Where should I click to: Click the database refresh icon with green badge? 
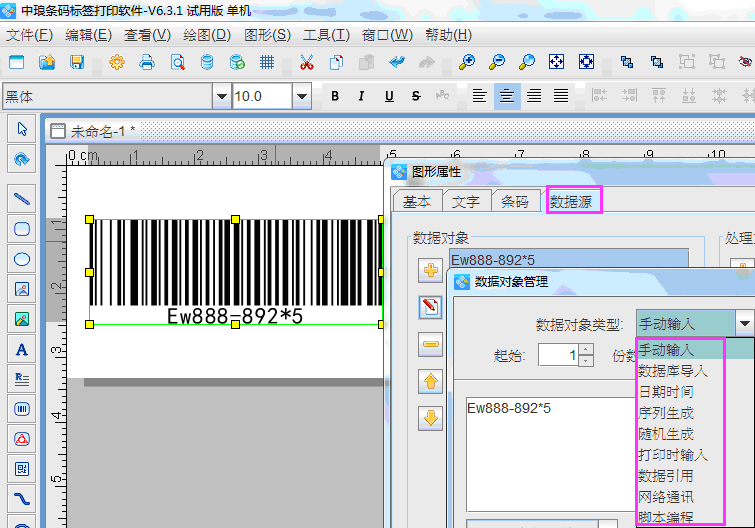tap(237, 62)
